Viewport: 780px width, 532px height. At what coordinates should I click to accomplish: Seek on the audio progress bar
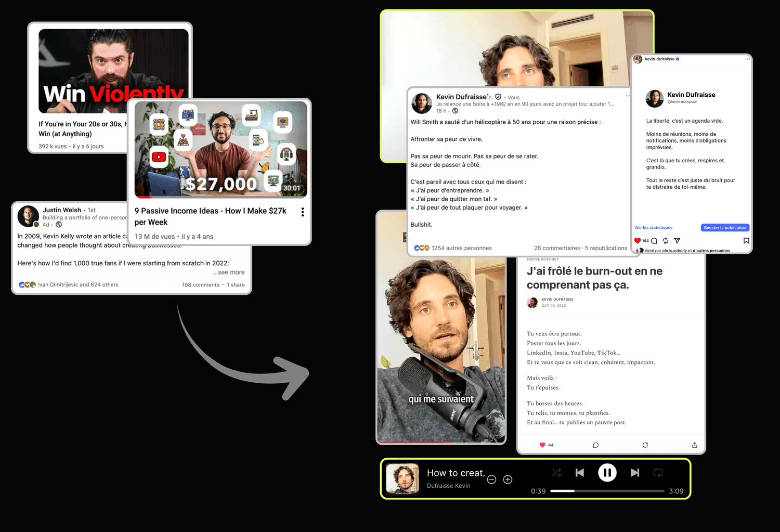click(x=607, y=491)
